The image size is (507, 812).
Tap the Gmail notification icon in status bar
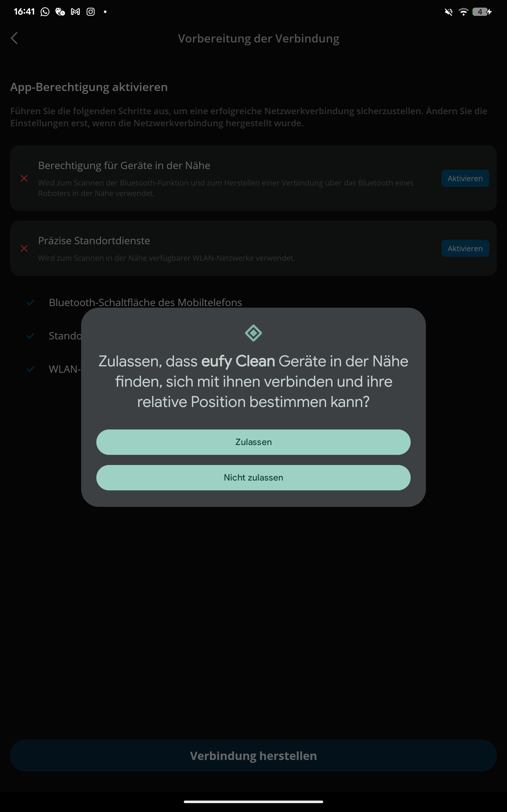(75, 12)
